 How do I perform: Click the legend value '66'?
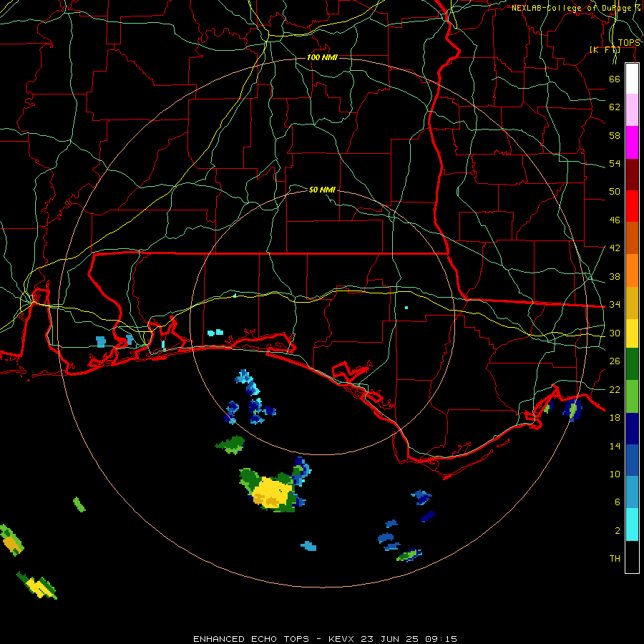point(615,79)
